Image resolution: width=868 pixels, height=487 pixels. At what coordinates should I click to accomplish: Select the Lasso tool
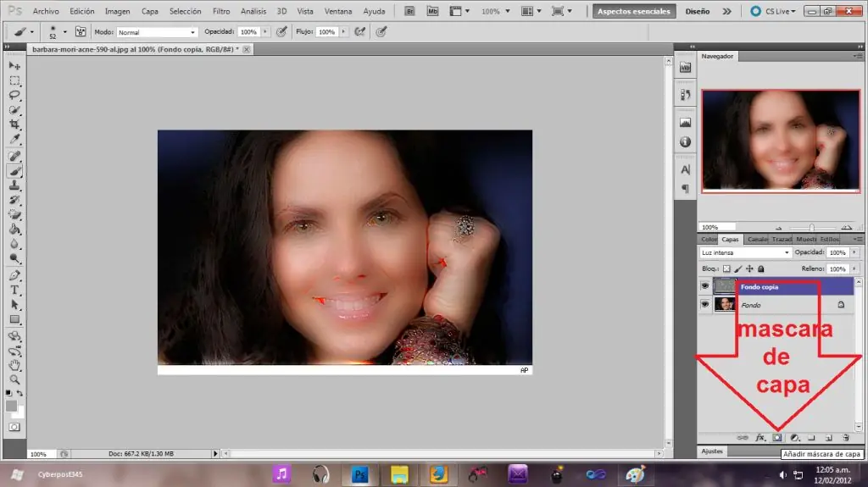[x=14, y=95]
